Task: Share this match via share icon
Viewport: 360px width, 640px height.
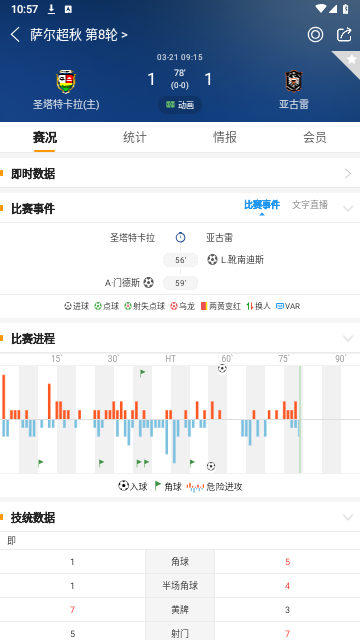Action: 344,35
